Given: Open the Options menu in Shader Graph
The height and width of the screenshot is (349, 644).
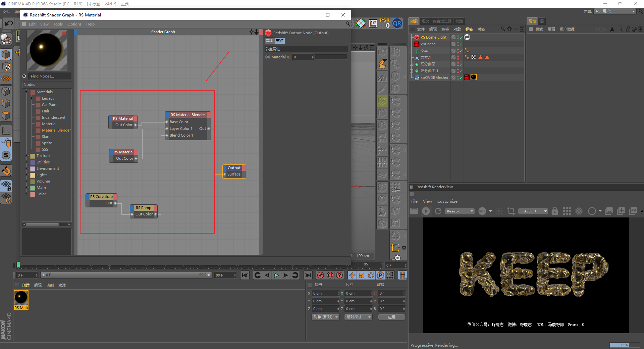Looking at the screenshot, I should point(74,24).
